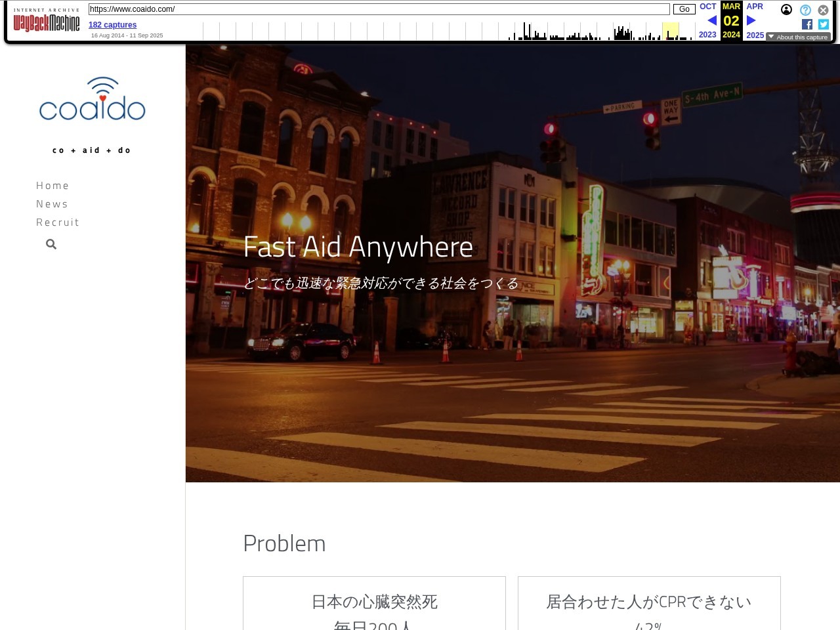
Task: Expand About this capture
Action: [798, 37]
